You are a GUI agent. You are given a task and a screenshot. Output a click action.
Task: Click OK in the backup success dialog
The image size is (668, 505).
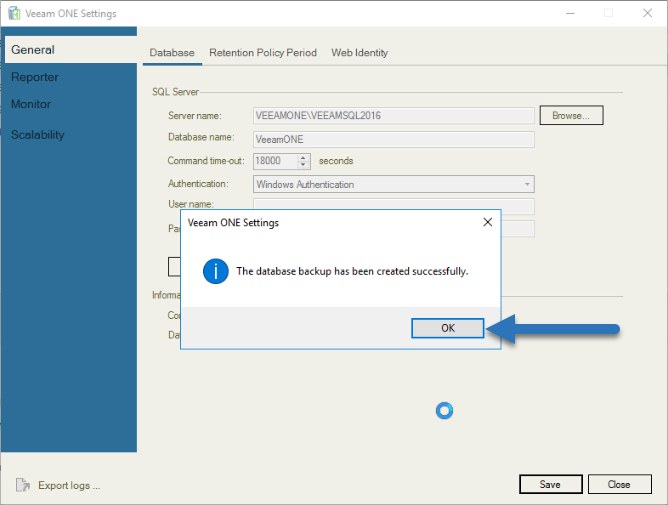pos(447,328)
